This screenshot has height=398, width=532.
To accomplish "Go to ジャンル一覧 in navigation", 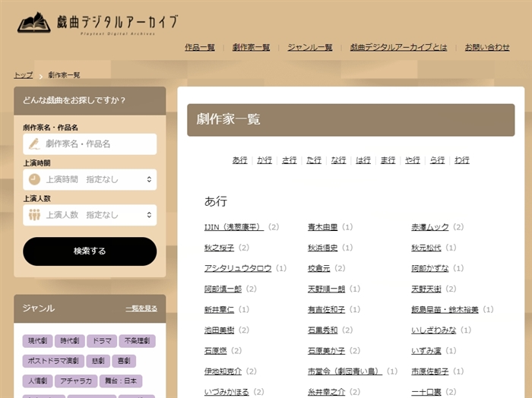I will (309, 47).
